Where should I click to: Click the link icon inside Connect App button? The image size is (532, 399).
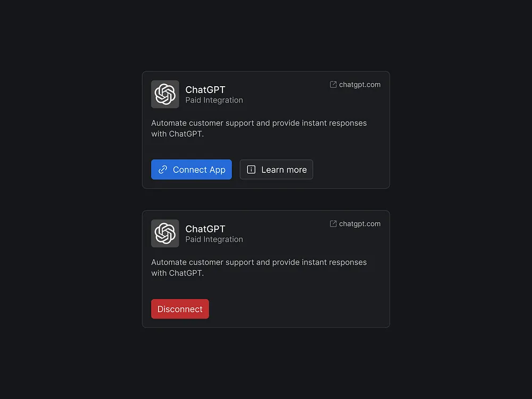pos(163,169)
